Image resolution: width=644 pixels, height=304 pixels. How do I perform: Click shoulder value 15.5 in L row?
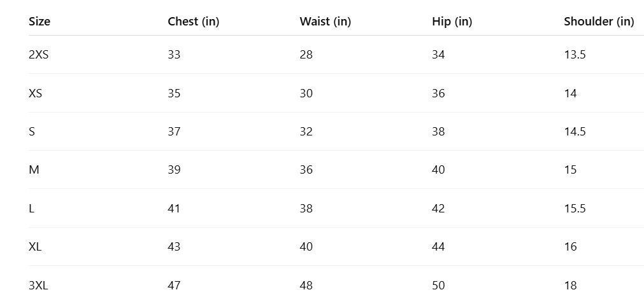pos(575,209)
